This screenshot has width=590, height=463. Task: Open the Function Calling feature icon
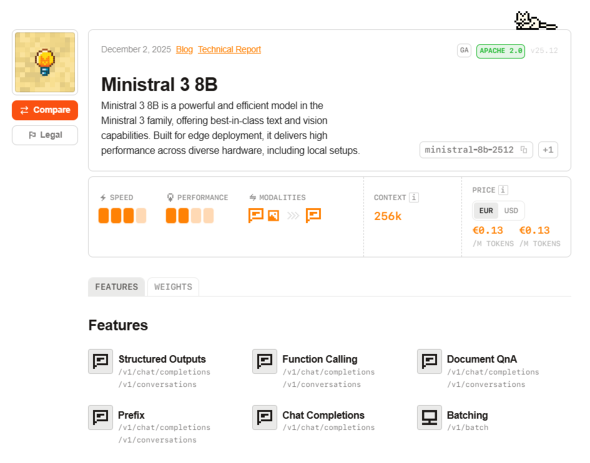pos(265,361)
